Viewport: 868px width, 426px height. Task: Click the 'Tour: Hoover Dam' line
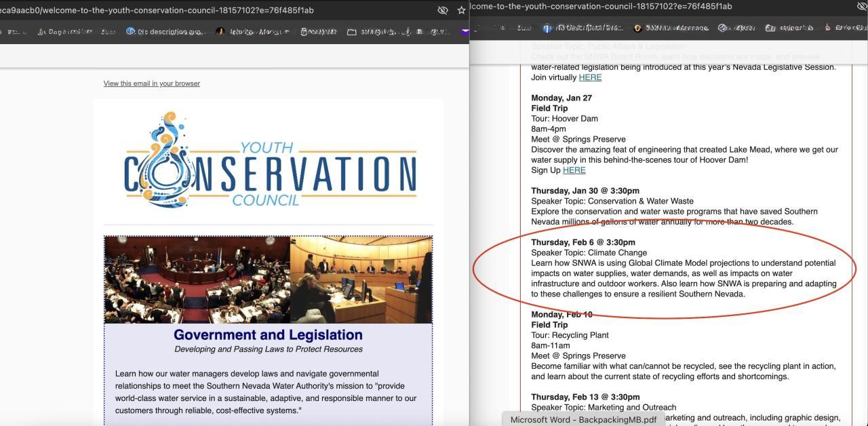564,119
